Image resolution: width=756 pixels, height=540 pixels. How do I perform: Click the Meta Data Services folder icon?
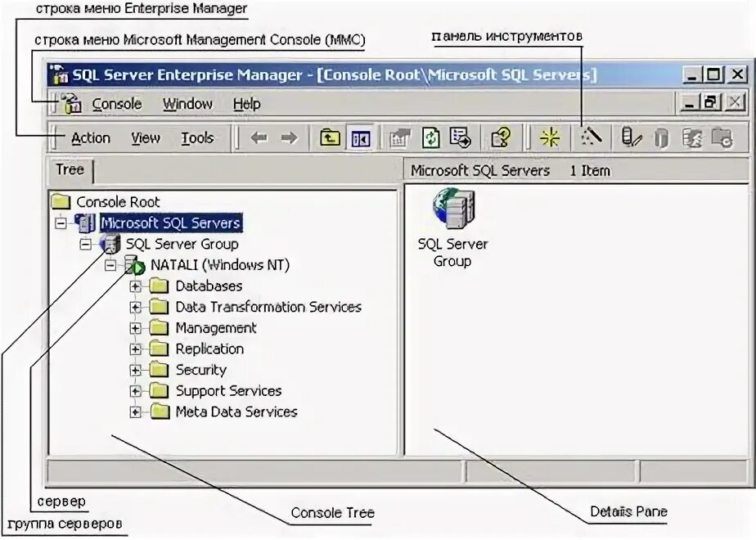tap(160, 412)
